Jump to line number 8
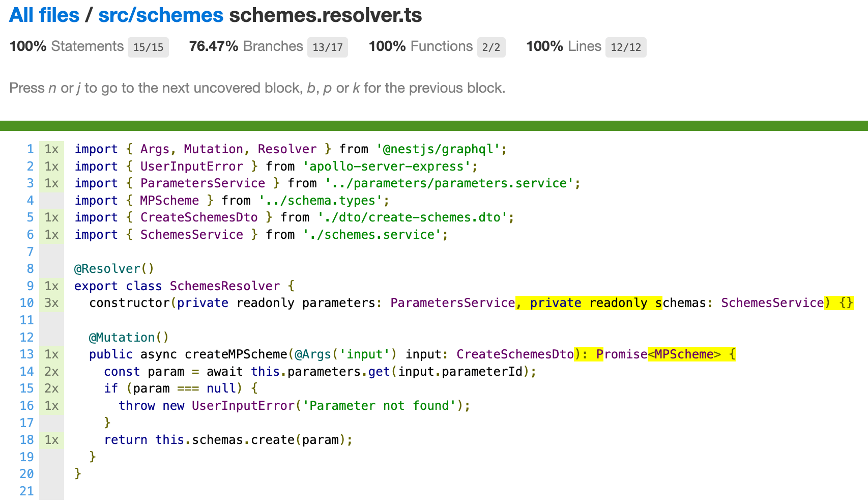 [x=30, y=269]
